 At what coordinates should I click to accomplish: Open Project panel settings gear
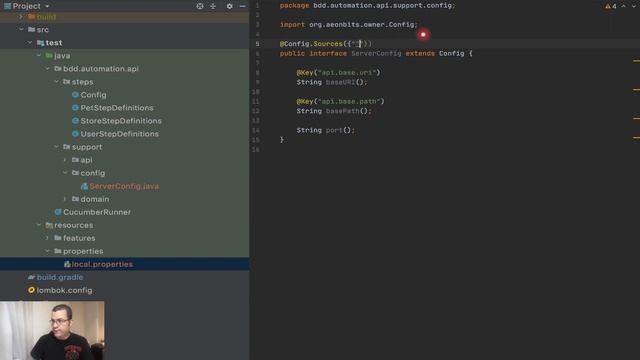(x=229, y=6)
